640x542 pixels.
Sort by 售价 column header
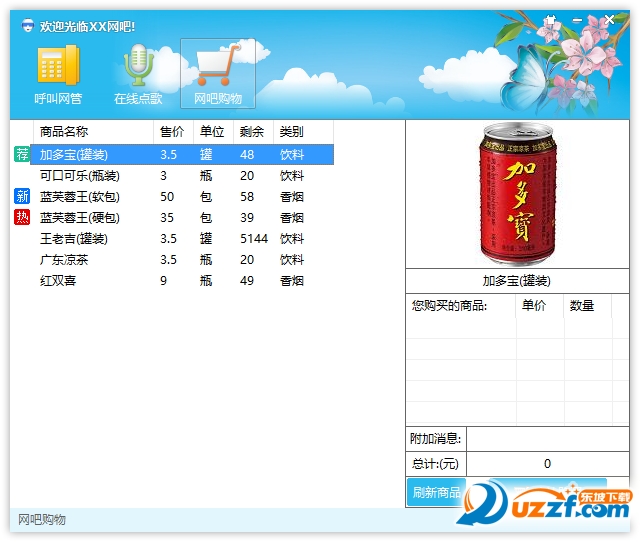click(x=173, y=132)
